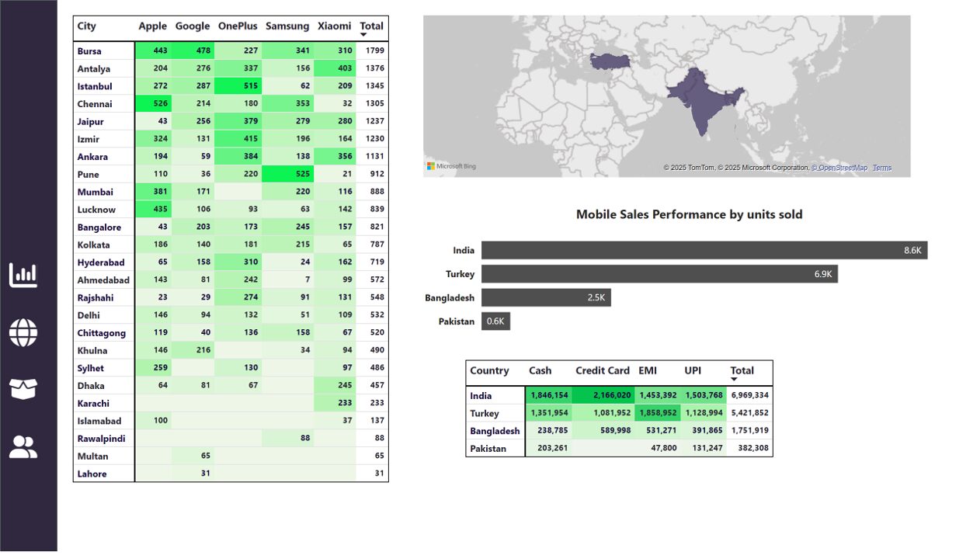The image size is (980, 559).
Task: Select the Bangalore row in city table
Action: [x=231, y=227]
